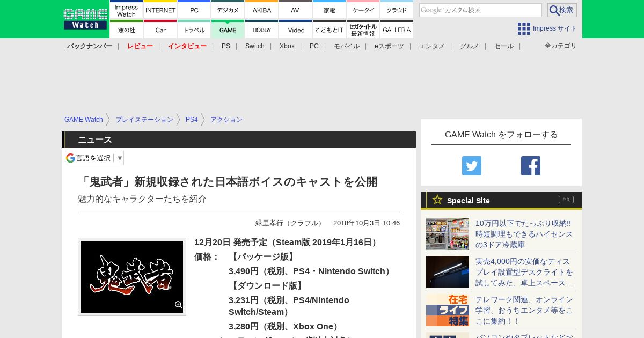644x338 pixels.
Task: Open the トラベル Watch tab
Action: point(194,29)
